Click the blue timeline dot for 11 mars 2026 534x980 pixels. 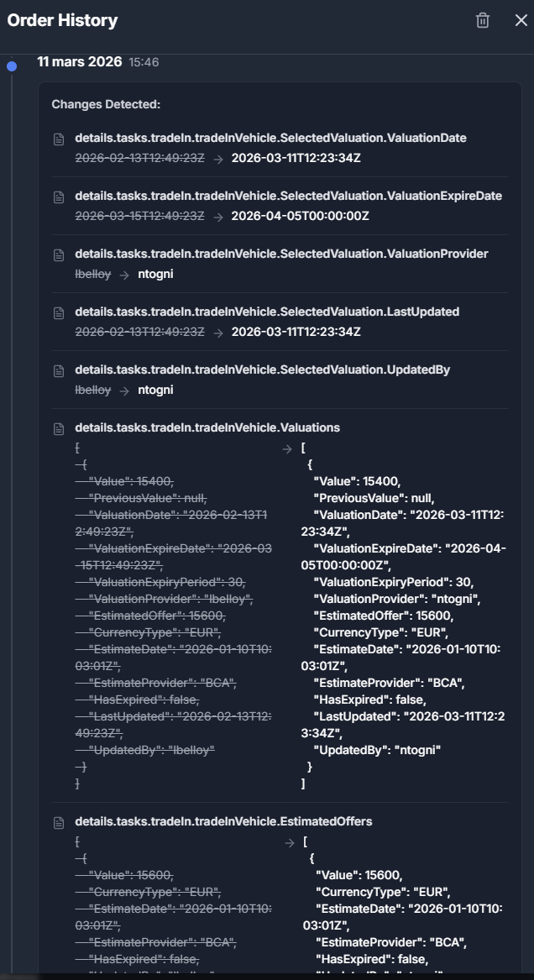click(11, 66)
